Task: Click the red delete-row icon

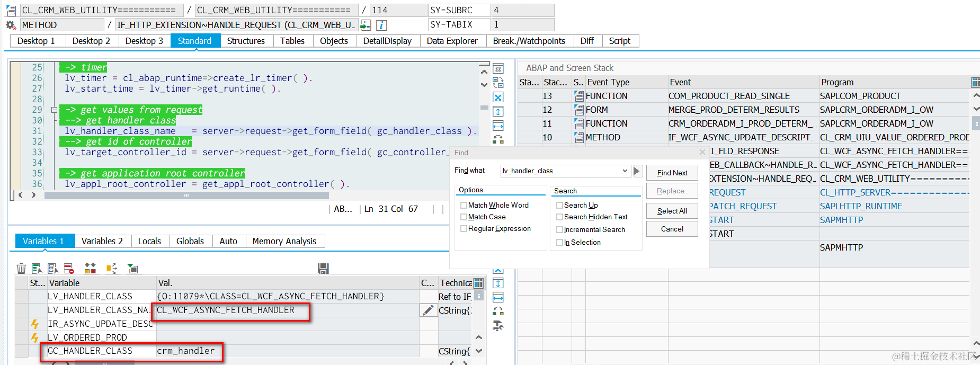Action: point(69,269)
